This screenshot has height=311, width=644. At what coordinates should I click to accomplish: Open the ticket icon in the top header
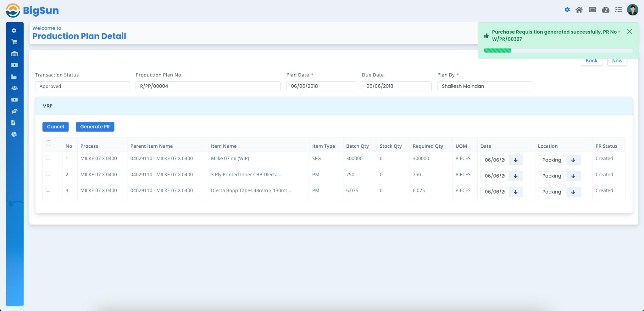(x=592, y=10)
